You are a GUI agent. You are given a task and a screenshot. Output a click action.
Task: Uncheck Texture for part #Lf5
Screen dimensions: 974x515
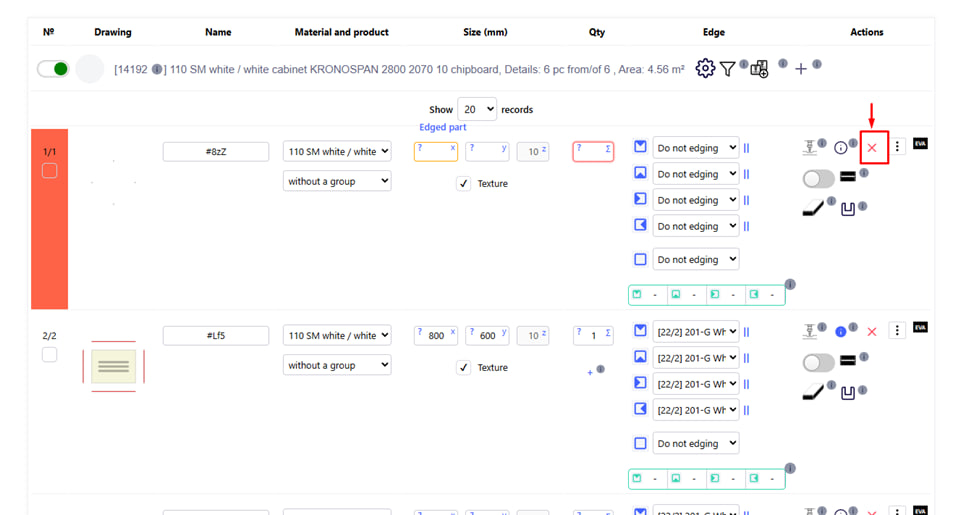463,368
